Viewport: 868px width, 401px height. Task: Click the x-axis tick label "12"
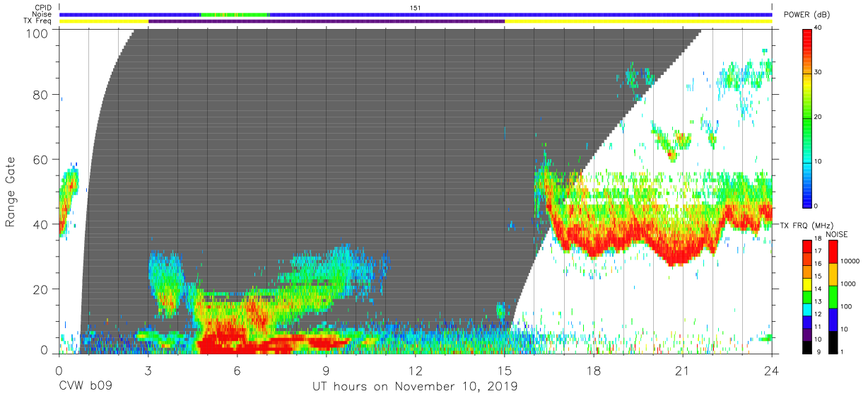point(416,371)
